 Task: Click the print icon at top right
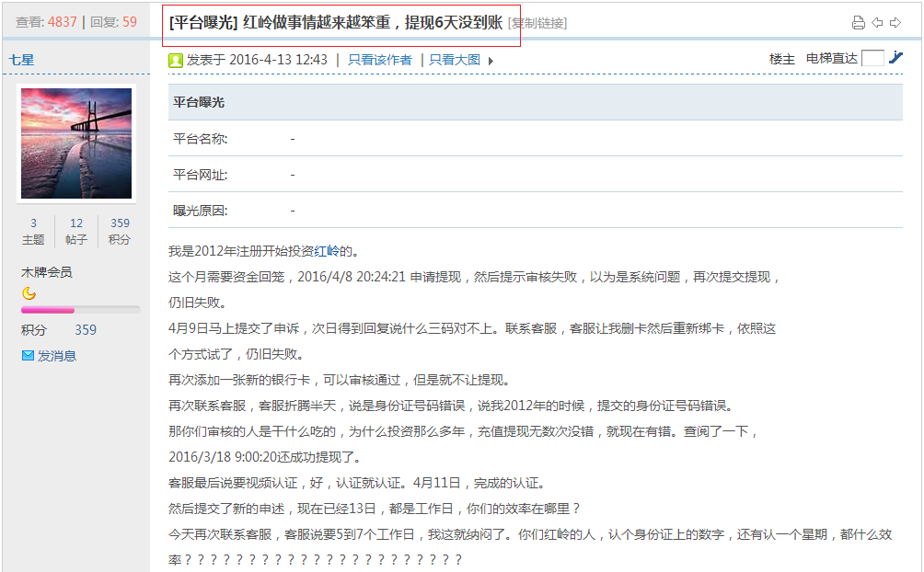coord(859,23)
